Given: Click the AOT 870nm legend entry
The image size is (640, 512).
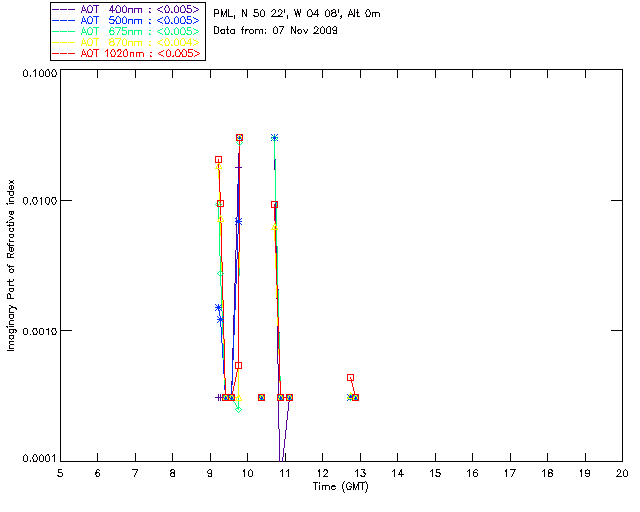Looking at the screenshot, I should click(x=127, y=42).
